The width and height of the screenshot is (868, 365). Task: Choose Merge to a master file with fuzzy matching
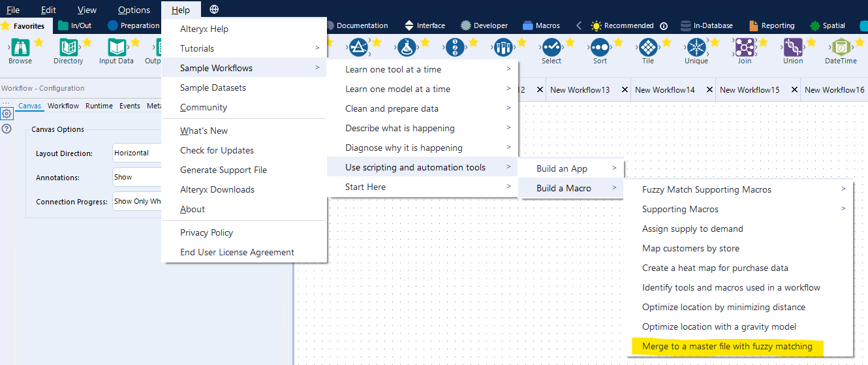[727, 346]
